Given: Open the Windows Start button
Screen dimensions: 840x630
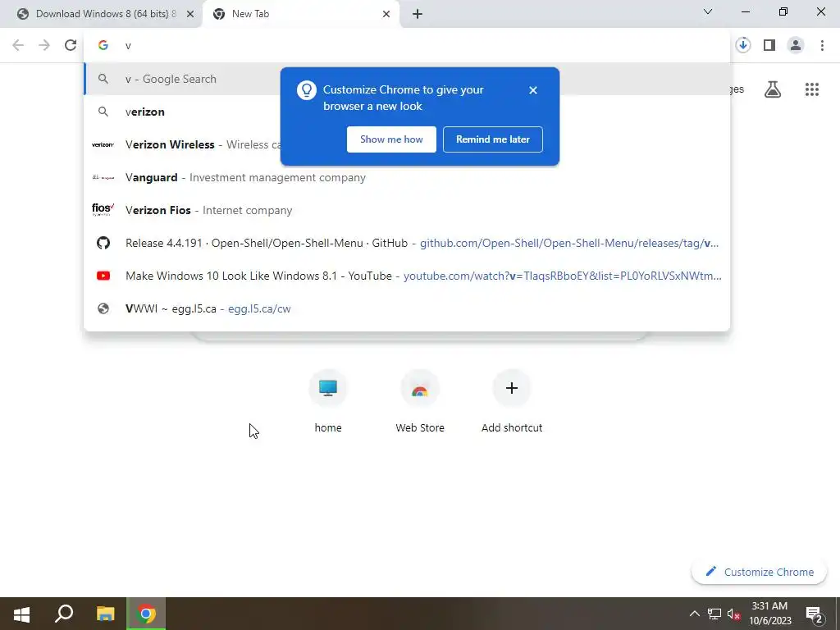Looking at the screenshot, I should (x=21, y=614).
